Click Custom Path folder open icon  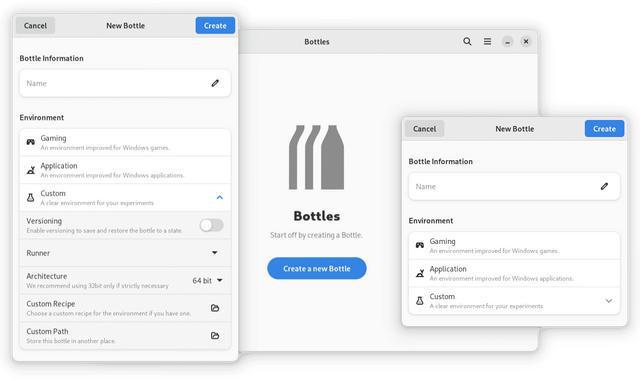(215, 336)
